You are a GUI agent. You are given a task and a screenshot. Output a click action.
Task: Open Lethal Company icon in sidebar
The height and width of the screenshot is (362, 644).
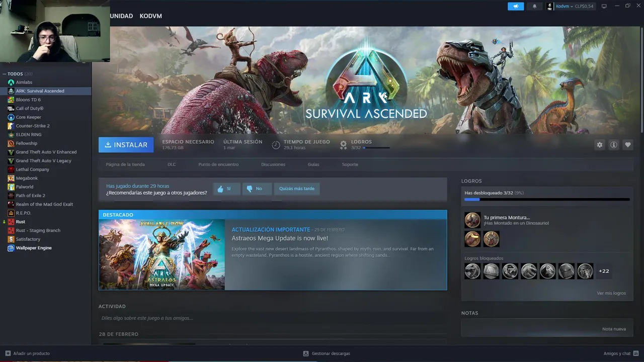click(x=11, y=169)
